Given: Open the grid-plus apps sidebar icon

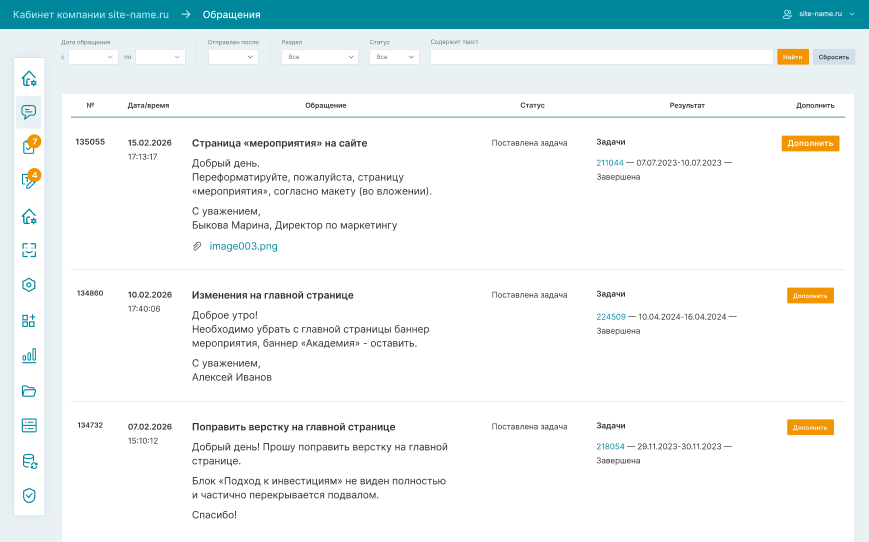Looking at the screenshot, I should 29,320.
